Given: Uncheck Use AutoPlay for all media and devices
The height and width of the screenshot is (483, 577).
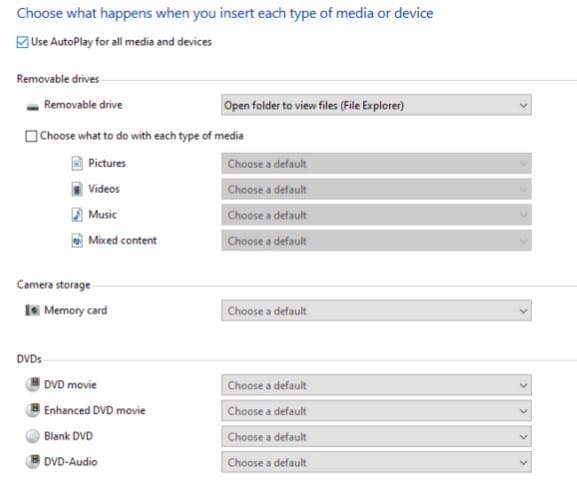Looking at the screenshot, I should coord(22,42).
